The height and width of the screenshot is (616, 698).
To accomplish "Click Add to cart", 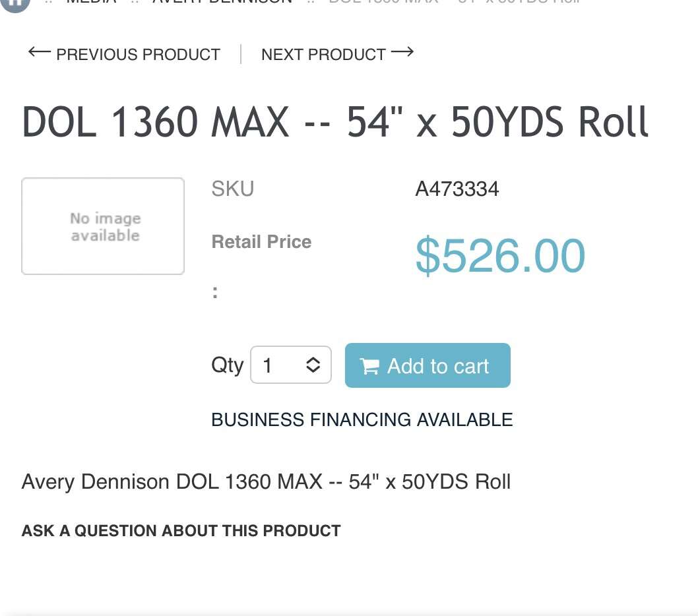I will 428,365.
